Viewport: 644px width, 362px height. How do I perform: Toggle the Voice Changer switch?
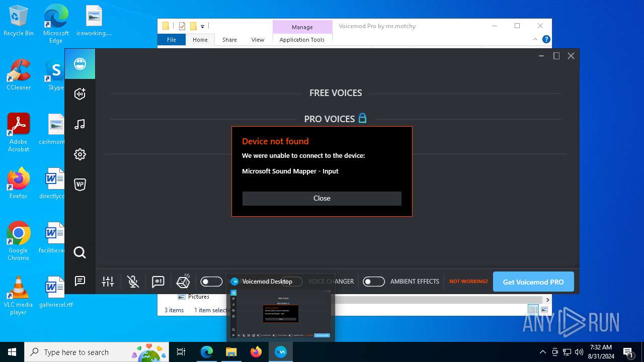pos(292,282)
